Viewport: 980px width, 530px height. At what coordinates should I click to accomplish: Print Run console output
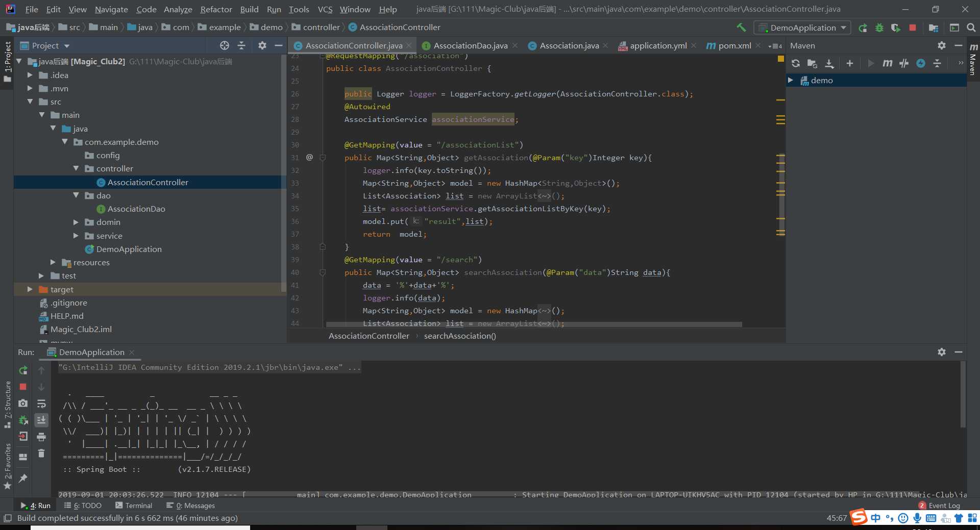tap(41, 437)
